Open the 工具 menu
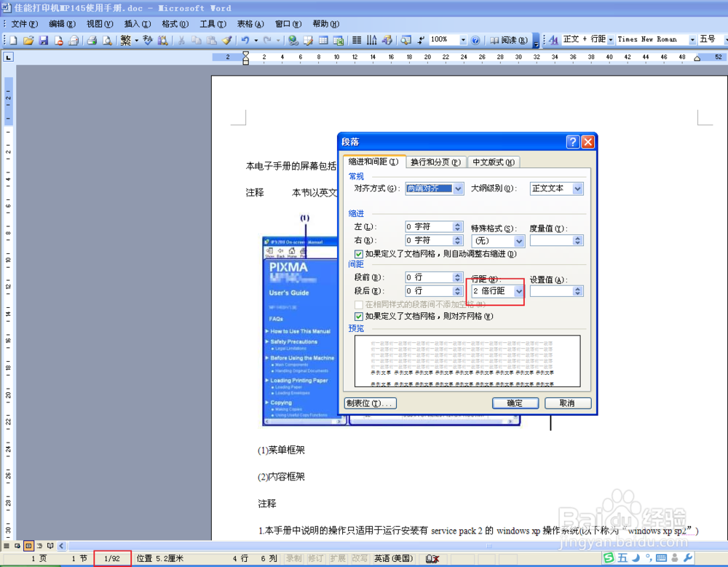The image size is (728, 567). coord(213,24)
